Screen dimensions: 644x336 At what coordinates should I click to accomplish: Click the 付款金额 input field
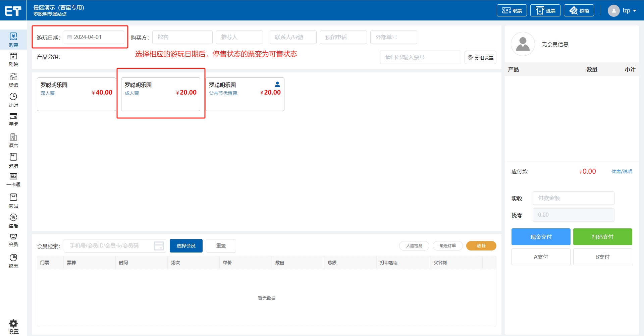click(573, 198)
